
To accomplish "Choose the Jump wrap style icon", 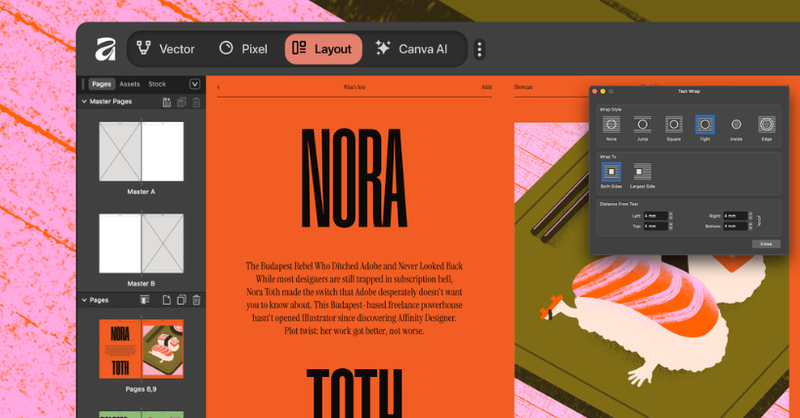I will (x=642, y=124).
